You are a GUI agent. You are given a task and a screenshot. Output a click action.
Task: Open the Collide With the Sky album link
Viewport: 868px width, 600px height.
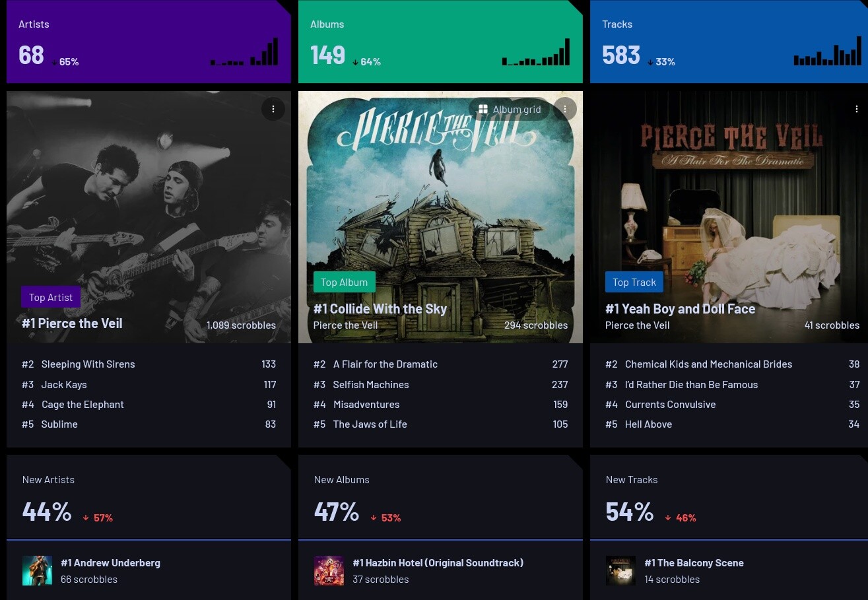(380, 309)
